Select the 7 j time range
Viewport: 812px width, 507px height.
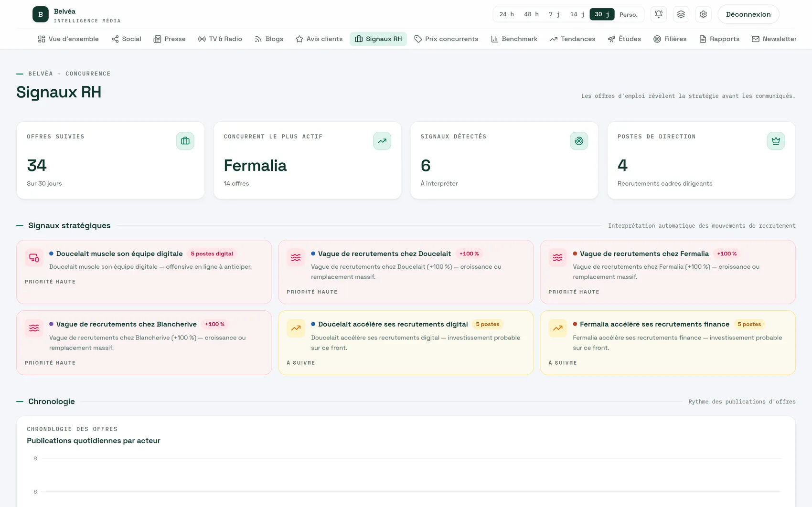tap(554, 14)
